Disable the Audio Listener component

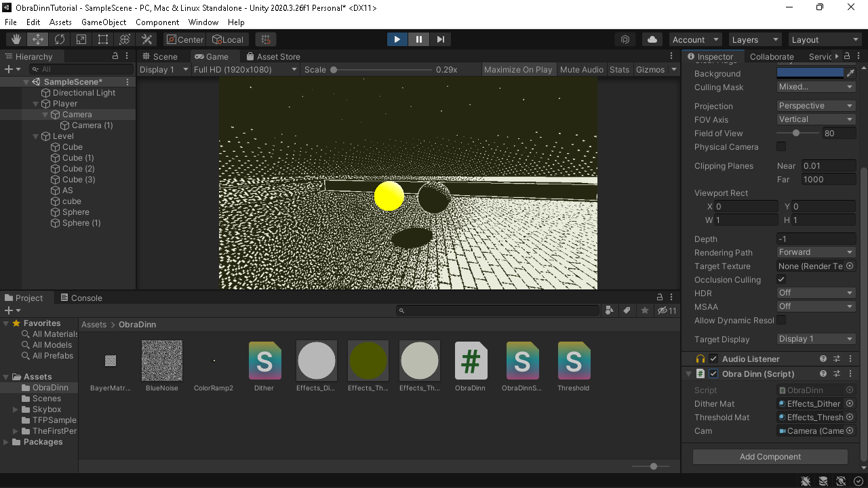[x=713, y=359]
